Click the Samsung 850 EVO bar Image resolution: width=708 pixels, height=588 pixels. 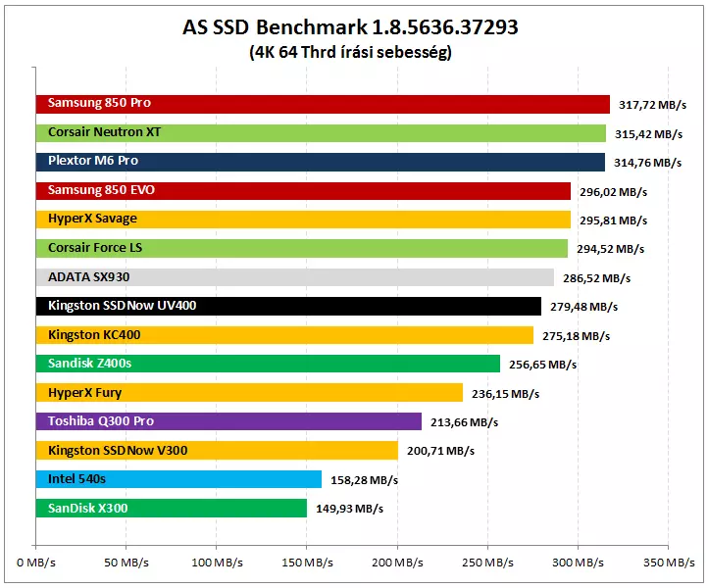303,191
